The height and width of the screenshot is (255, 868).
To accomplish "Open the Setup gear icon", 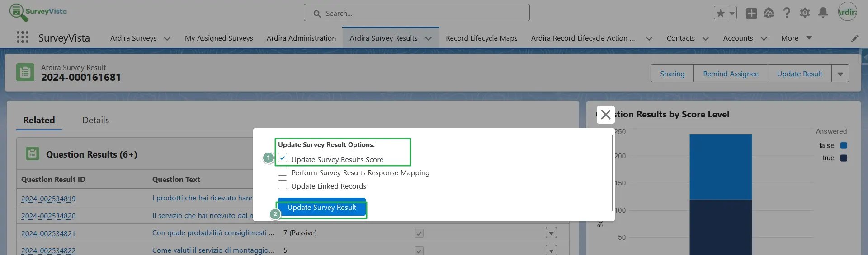I will point(805,13).
